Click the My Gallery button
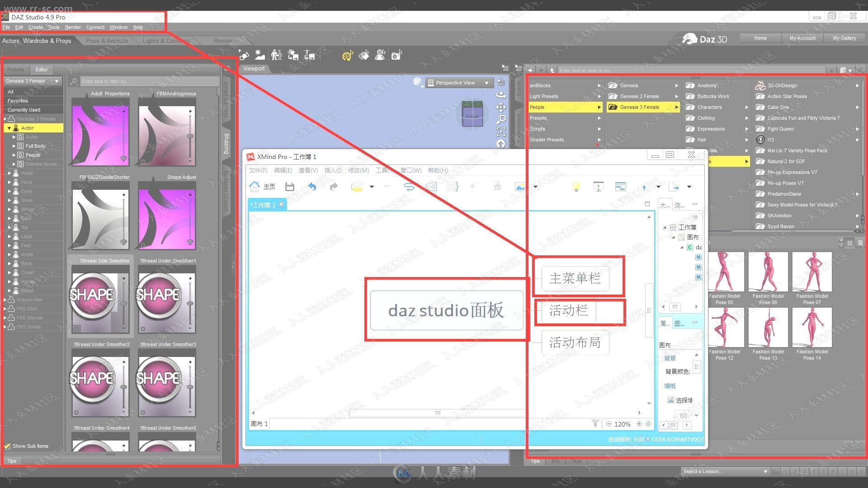868x488 pixels. coord(844,38)
